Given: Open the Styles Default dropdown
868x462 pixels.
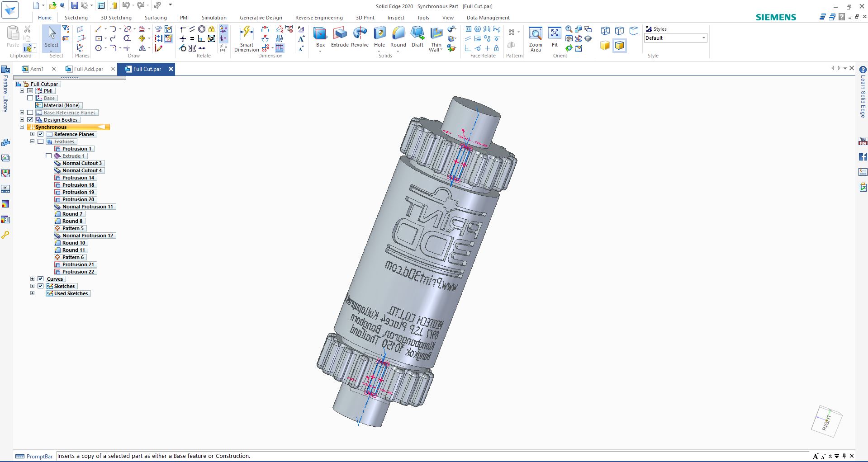Looking at the screenshot, I should (x=704, y=38).
